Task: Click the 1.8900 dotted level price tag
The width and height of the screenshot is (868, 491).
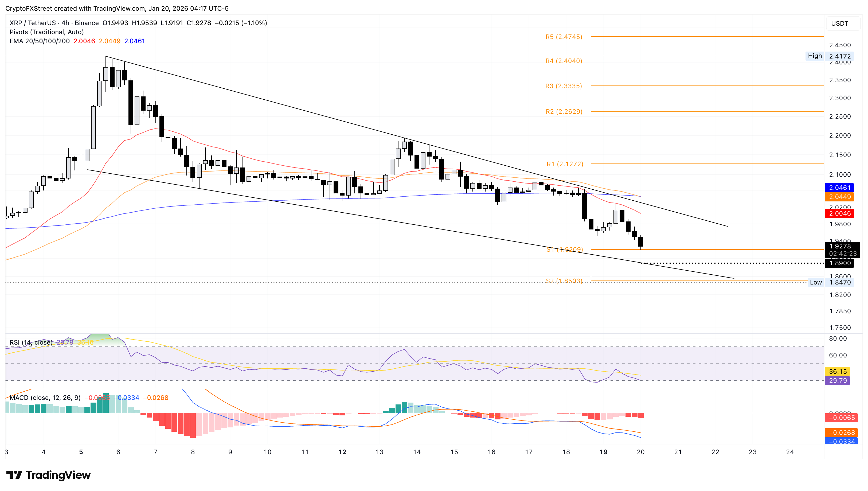Action: pos(839,263)
